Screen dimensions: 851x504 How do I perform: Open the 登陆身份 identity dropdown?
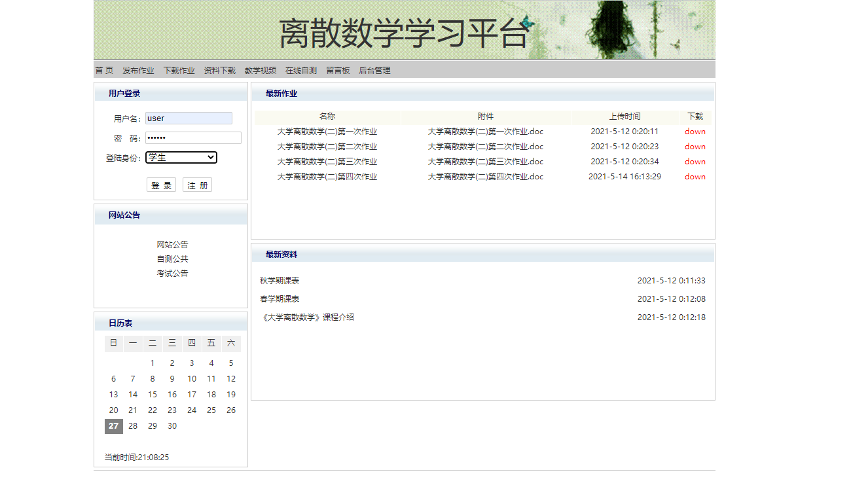tap(181, 158)
